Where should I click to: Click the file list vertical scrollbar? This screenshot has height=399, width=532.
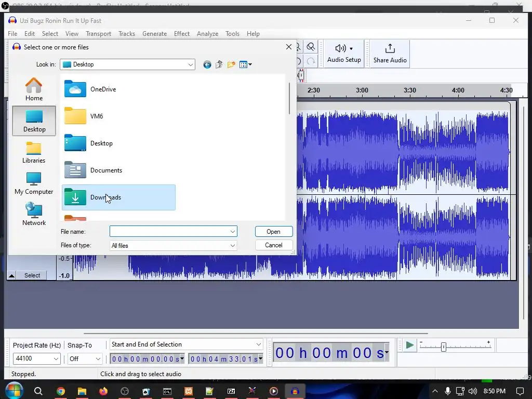[x=289, y=98]
